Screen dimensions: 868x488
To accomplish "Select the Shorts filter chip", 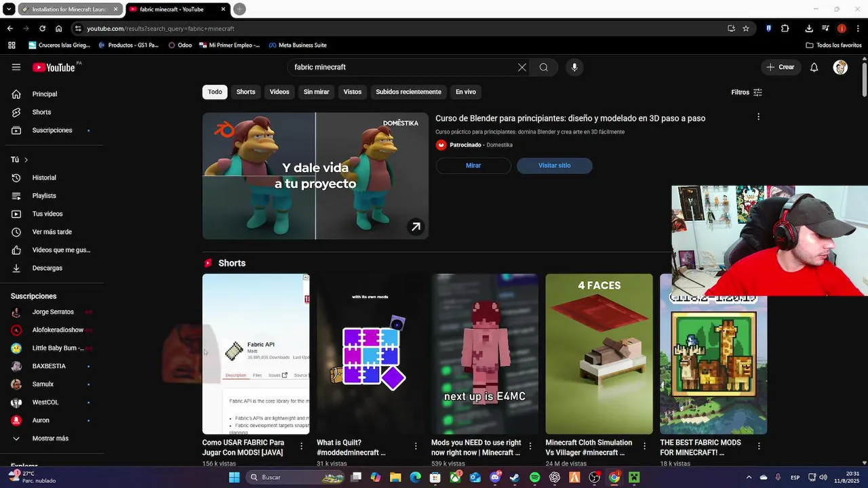I will 245,92.
